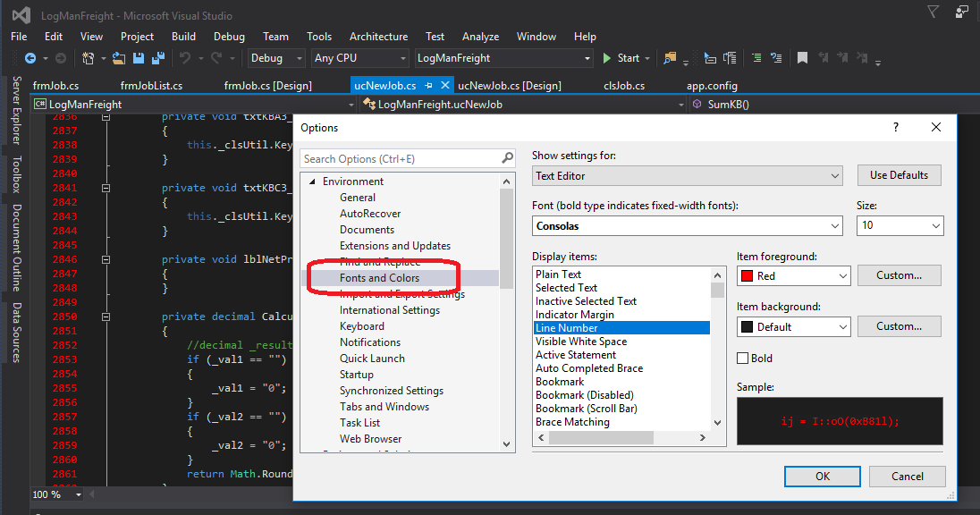This screenshot has height=515, width=980.
Task: Collapse the Environment tree node
Action: (312, 182)
